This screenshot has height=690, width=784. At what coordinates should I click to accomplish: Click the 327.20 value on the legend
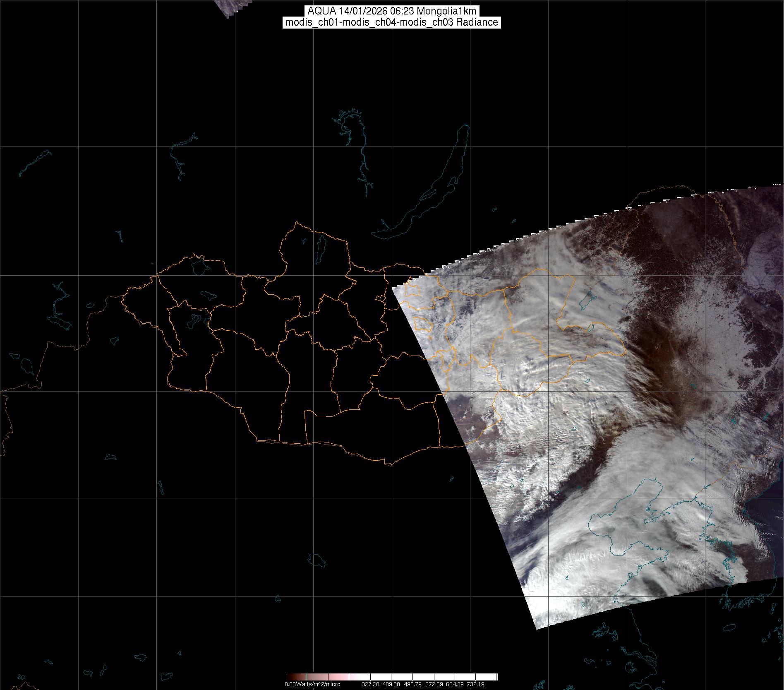[370, 684]
